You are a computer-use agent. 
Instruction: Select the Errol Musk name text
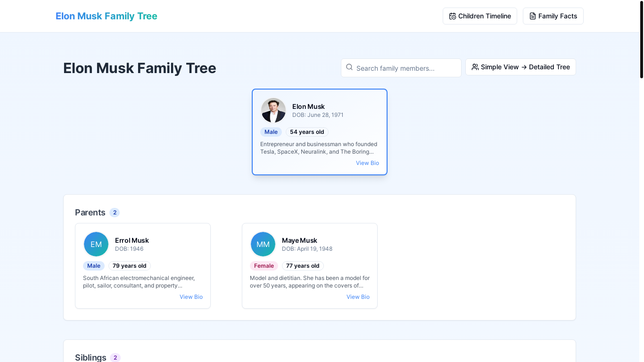(132, 240)
